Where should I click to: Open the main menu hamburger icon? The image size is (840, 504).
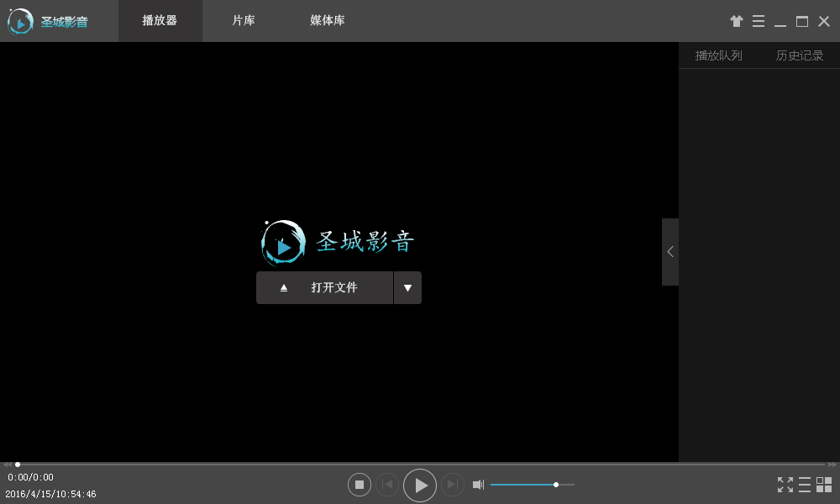pyautogui.click(x=758, y=21)
